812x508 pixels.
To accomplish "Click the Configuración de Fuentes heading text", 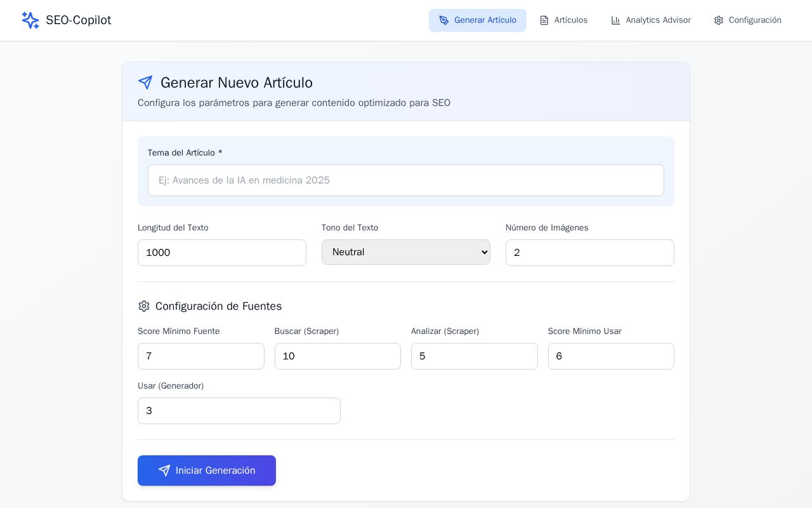I will pos(219,306).
